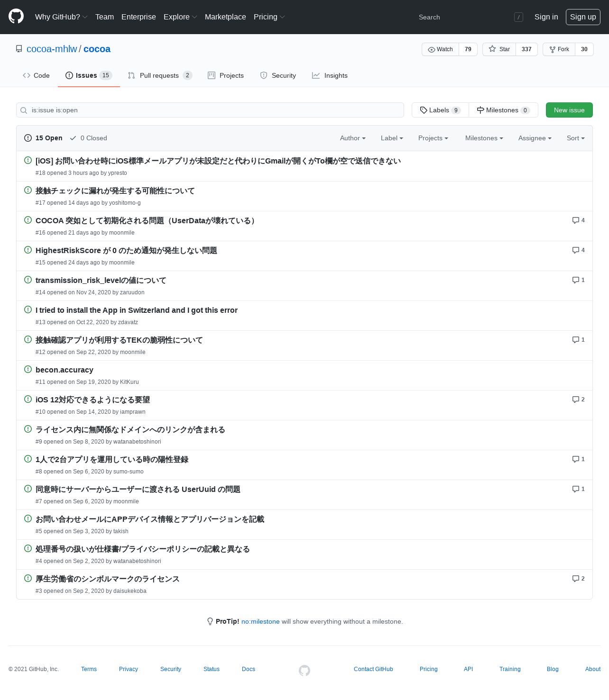Open the Team link in header

tap(104, 17)
